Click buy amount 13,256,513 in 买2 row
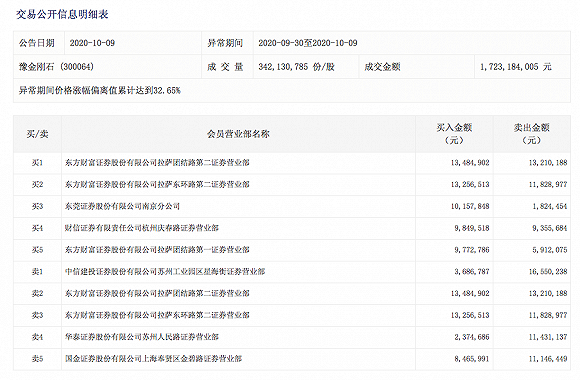Image resolution: width=580 pixels, height=380 pixels. click(470, 184)
